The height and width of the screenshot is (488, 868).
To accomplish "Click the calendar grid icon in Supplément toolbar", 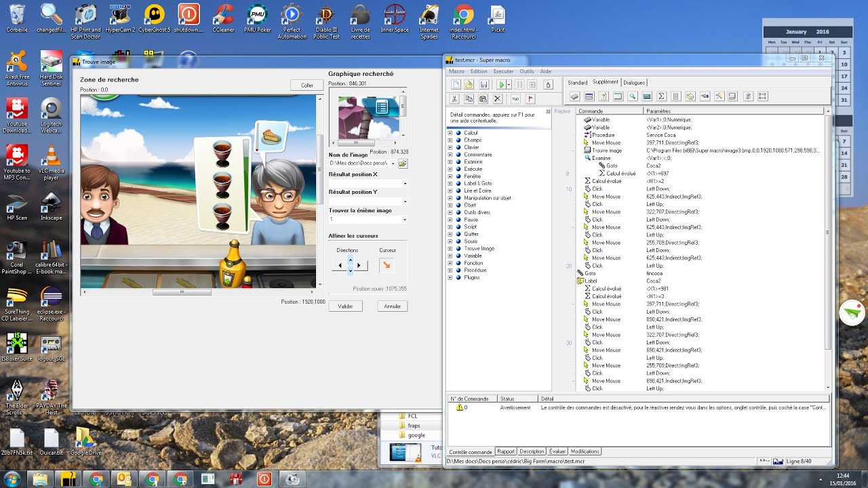I will pyautogui.click(x=589, y=96).
